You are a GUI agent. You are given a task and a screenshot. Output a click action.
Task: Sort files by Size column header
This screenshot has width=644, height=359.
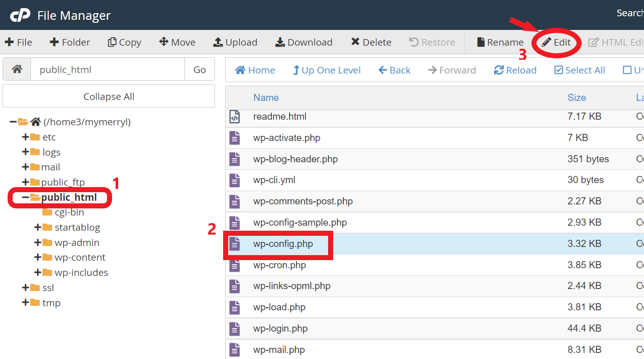[577, 97]
